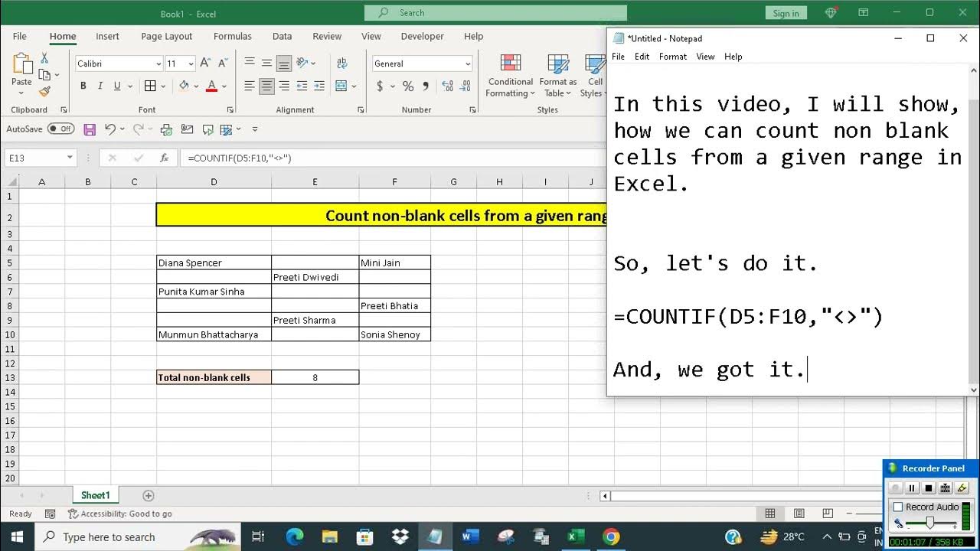Select the Format Painter brush
The image size is (980, 551).
click(x=44, y=91)
